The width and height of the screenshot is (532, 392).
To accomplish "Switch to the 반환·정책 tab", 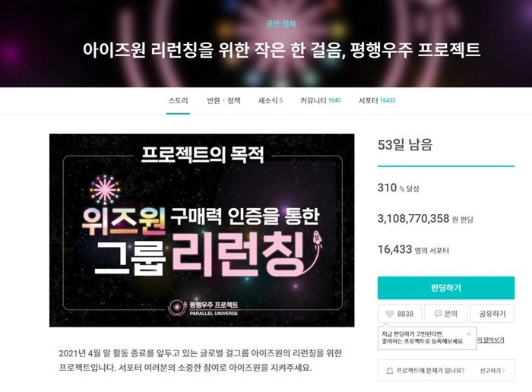I will (223, 100).
